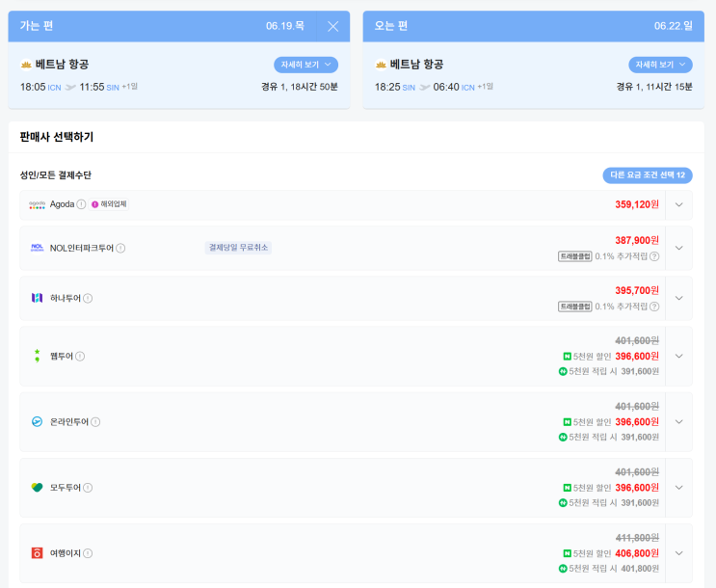Click the 온라인투어 blue logo icon
The image size is (716, 588).
click(37, 421)
